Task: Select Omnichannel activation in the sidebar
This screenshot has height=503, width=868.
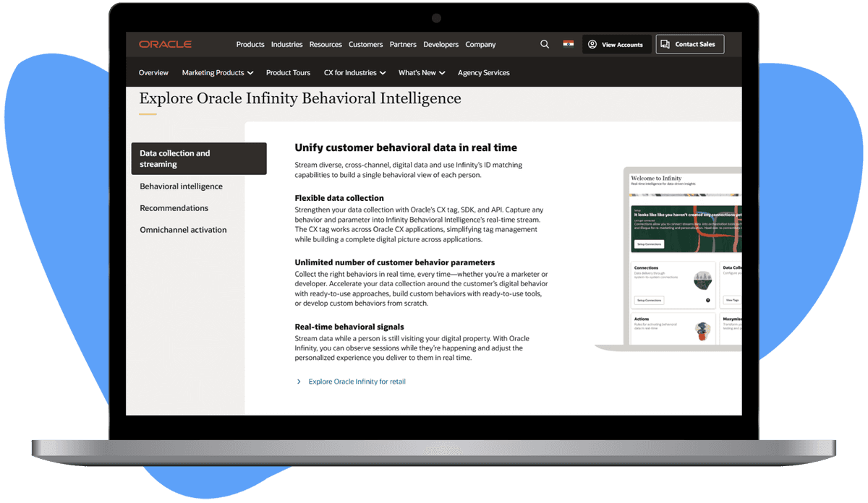Action: click(184, 229)
